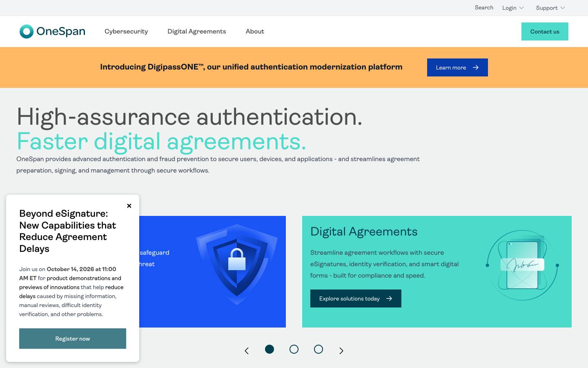
Task: Go to next carousel slide arrow
Action: (341, 350)
